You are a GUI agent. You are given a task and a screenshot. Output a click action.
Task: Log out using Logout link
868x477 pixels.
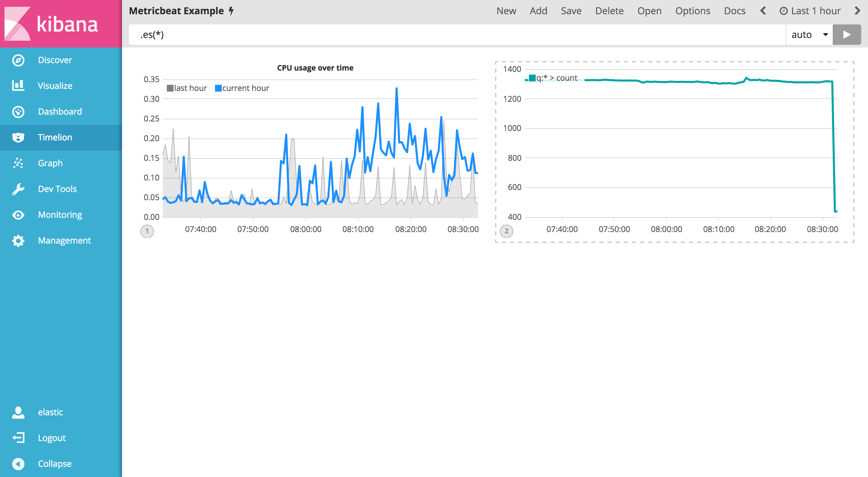pyautogui.click(x=52, y=438)
